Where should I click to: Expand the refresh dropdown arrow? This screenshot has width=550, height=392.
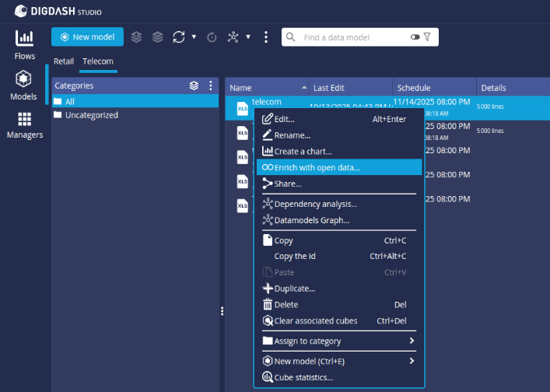(x=194, y=37)
